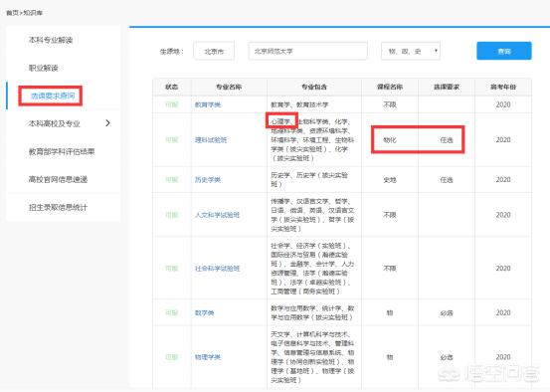Click 不限 in the 社会科学试验班 row
Screen dimensions: 550x392
coord(390,269)
